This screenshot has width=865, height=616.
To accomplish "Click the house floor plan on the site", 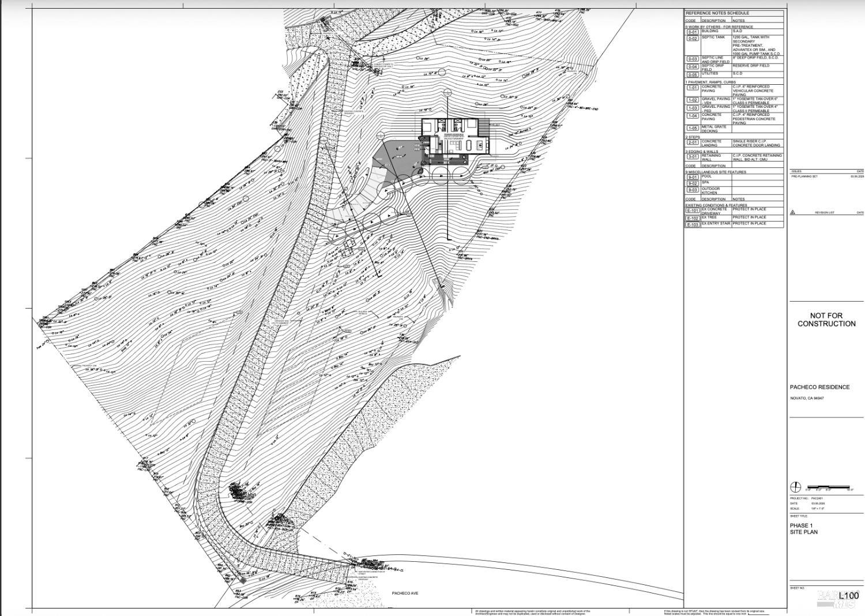I will tap(455, 138).
